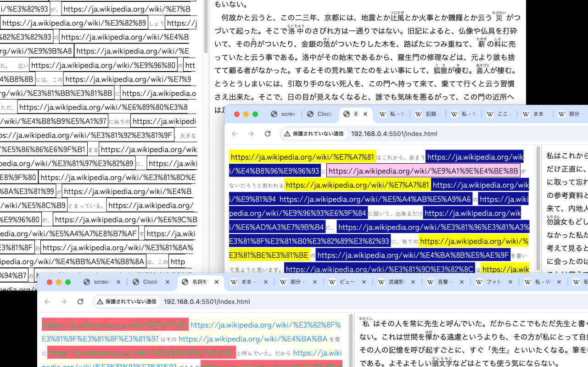The width and height of the screenshot is (588, 367).
Task: Open the boxed %E5%A4%A7%E8%B7%AF link in the background window
Action: coord(69,233)
